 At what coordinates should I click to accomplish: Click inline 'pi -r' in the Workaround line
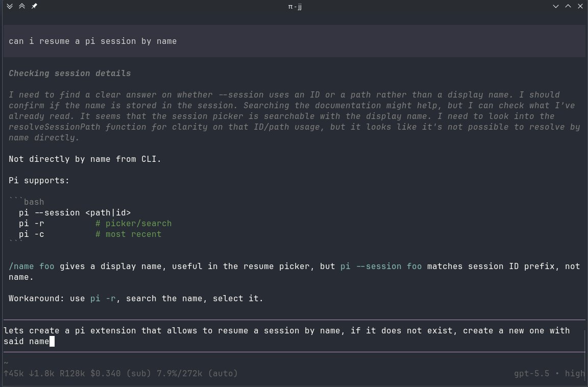pyautogui.click(x=103, y=299)
